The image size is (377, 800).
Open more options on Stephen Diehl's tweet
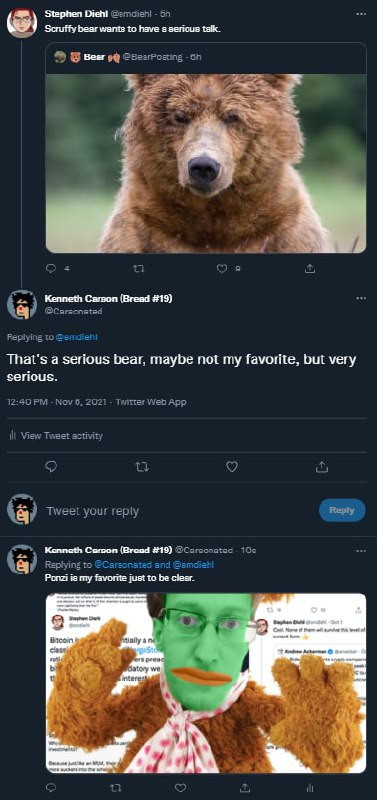361,14
